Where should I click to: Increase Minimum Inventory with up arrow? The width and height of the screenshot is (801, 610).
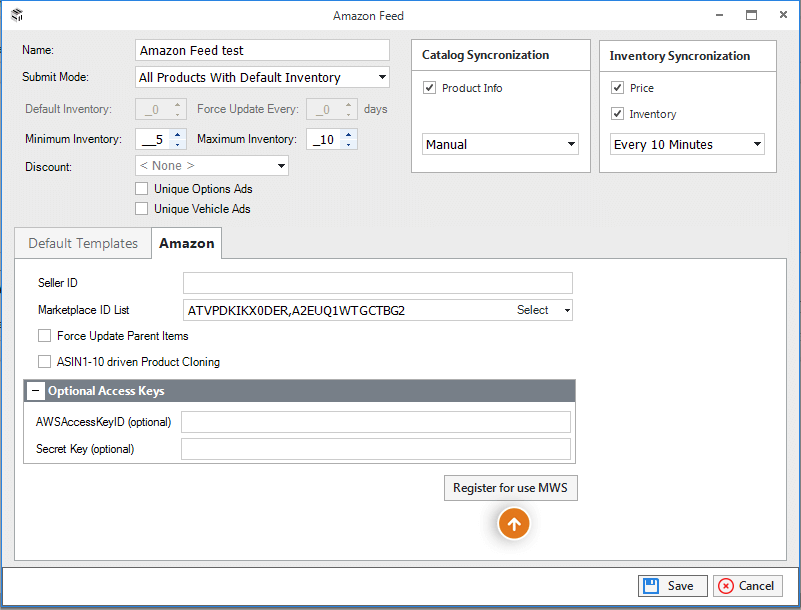coord(177,134)
